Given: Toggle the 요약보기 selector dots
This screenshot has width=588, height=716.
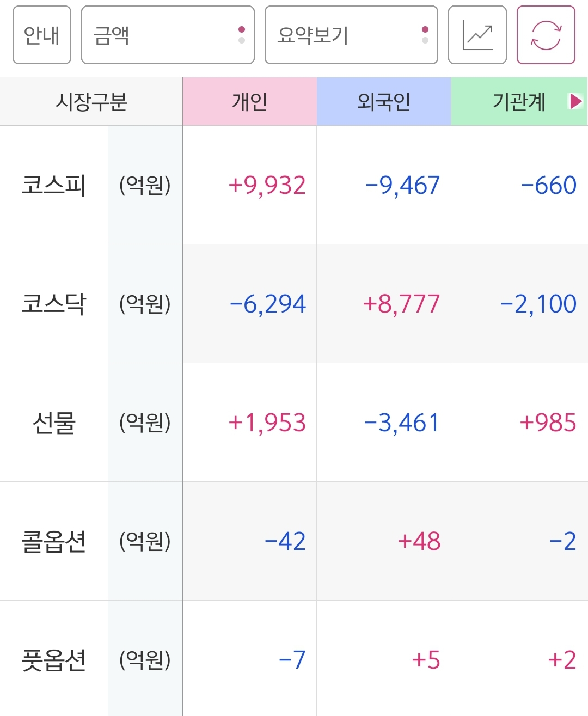Looking at the screenshot, I should (425, 35).
